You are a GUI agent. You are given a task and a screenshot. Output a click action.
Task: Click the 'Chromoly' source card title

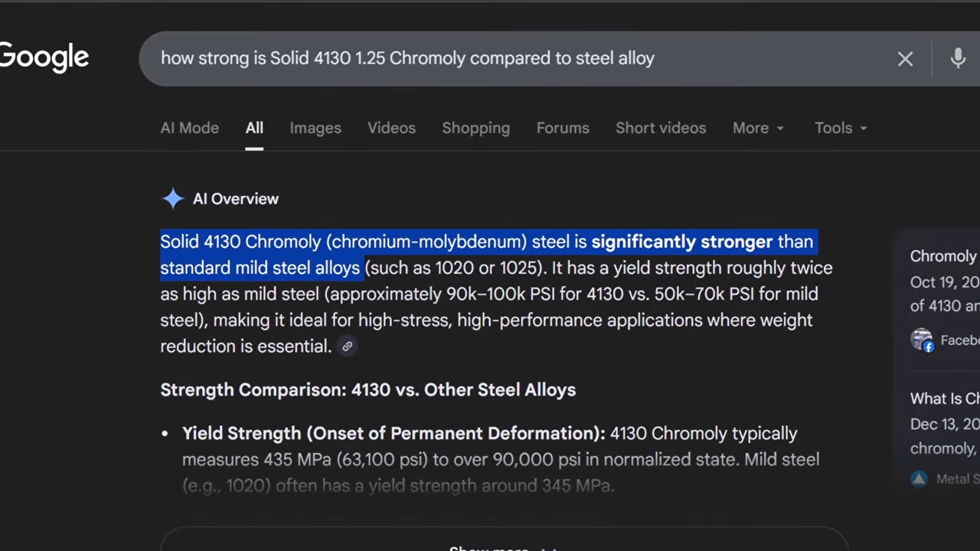tap(945, 256)
